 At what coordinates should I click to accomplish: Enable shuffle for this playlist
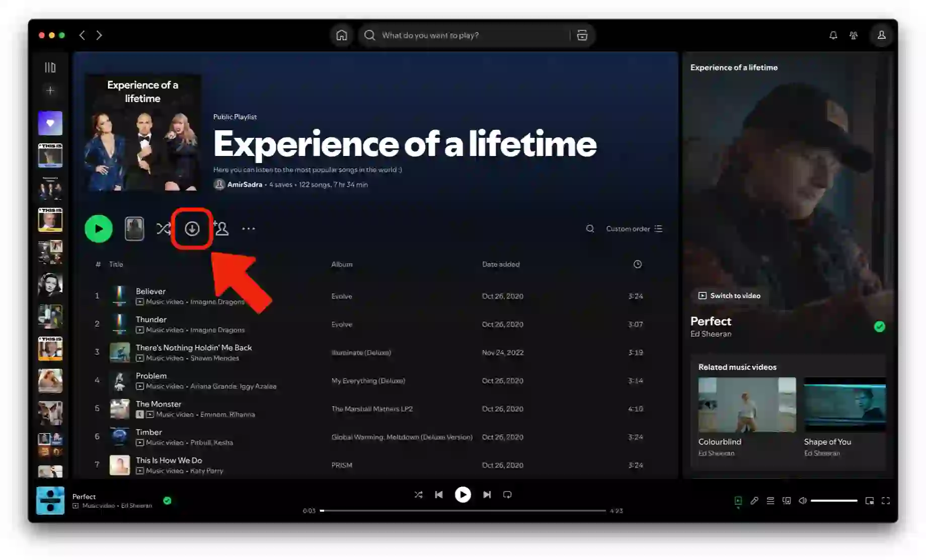click(x=163, y=229)
